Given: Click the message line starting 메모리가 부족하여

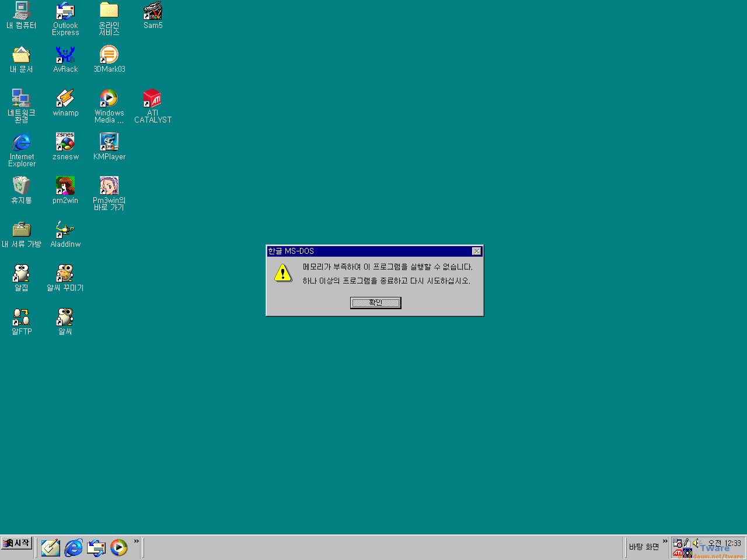Looking at the screenshot, I should coord(388,267).
